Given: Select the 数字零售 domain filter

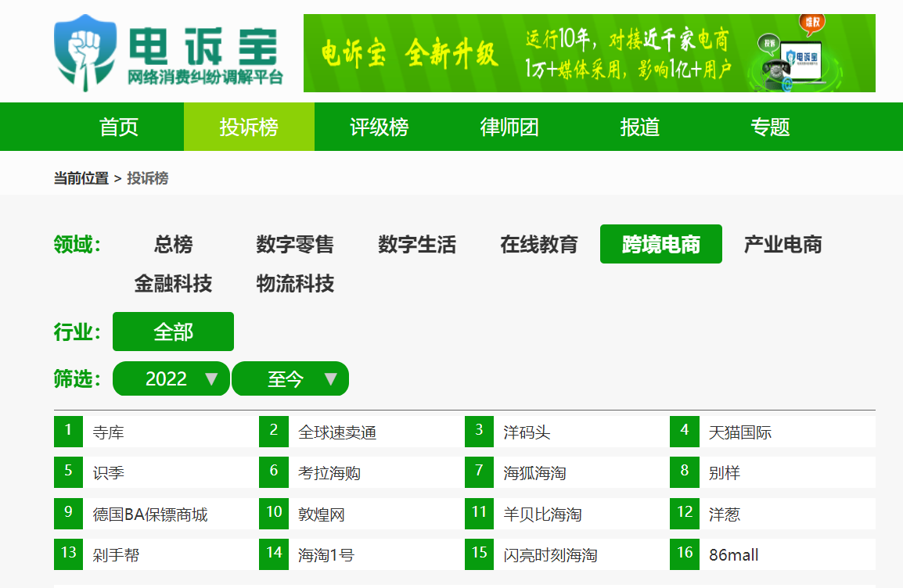Looking at the screenshot, I should point(295,244).
